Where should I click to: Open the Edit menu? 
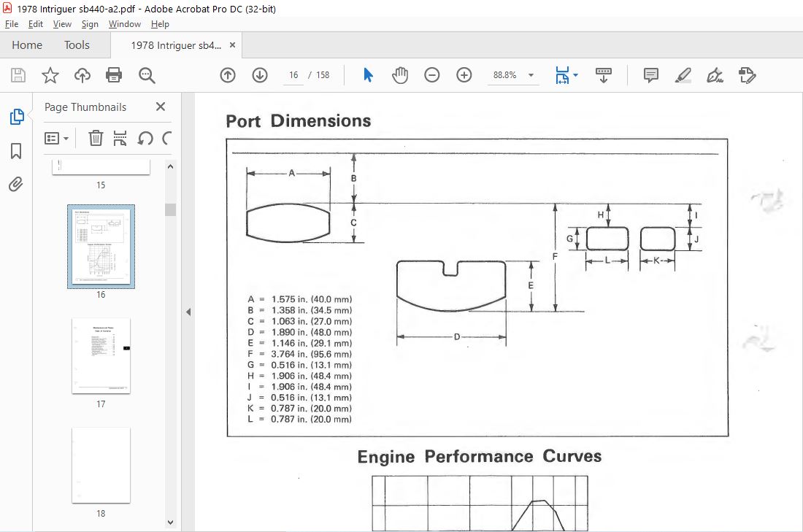(35, 24)
